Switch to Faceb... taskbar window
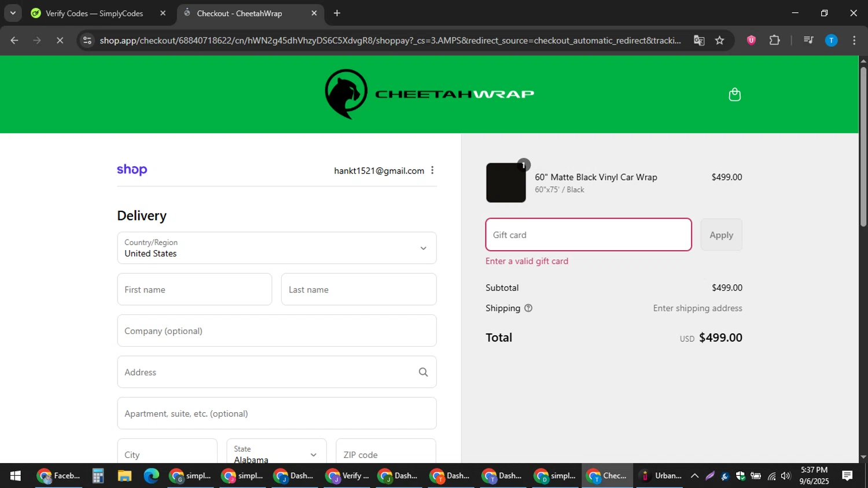The image size is (868, 488). coord(58,476)
